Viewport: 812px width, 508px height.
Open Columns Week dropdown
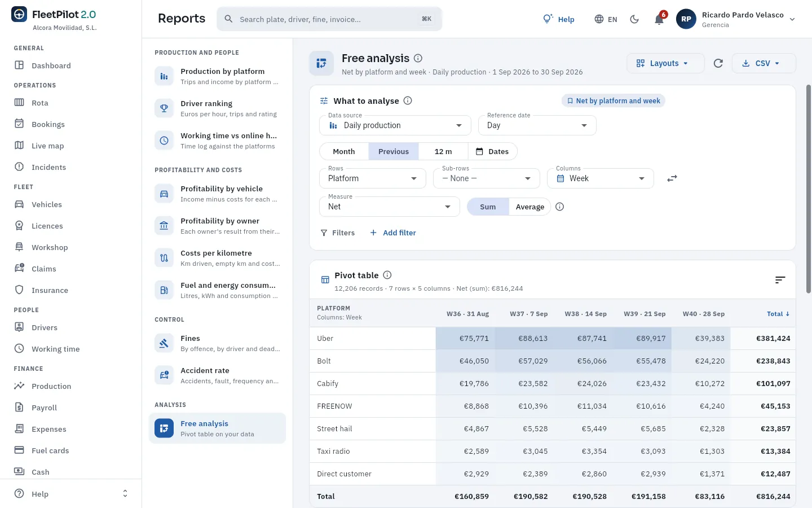[x=601, y=178]
